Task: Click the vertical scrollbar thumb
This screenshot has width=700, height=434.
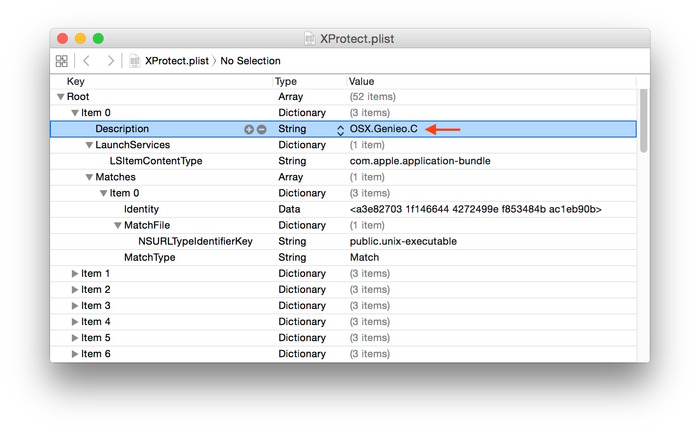Action: click(643, 121)
